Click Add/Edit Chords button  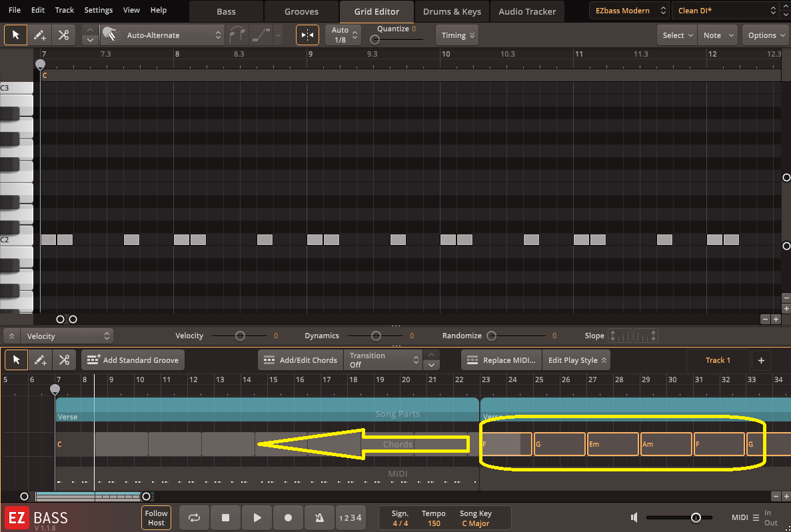coord(301,360)
